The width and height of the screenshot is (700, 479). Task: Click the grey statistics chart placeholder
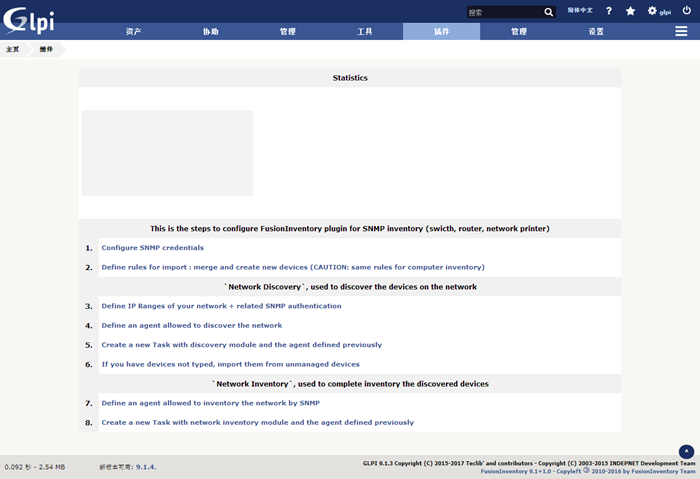click(167, 153)
